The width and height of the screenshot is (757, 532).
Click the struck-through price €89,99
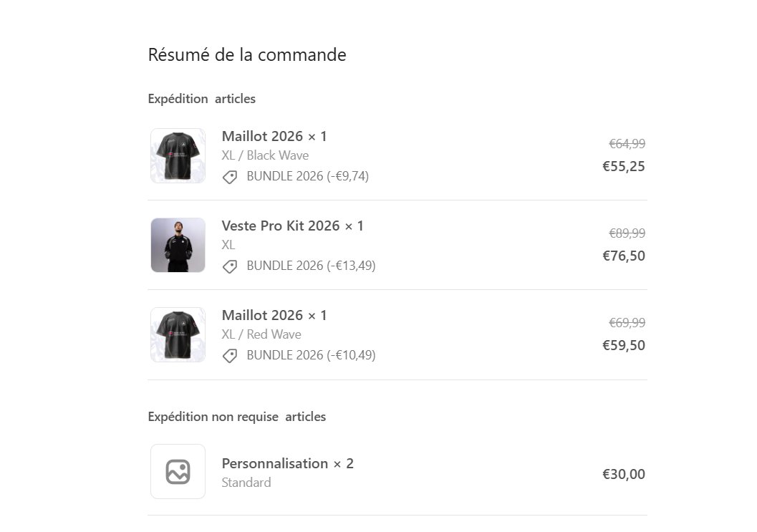[x=627, y=233]
